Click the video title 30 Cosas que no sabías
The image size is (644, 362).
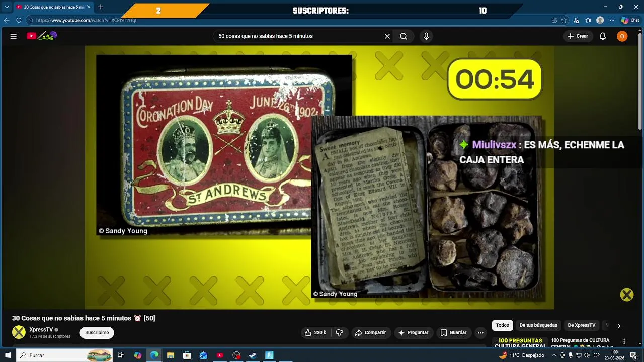click(84, 318)
